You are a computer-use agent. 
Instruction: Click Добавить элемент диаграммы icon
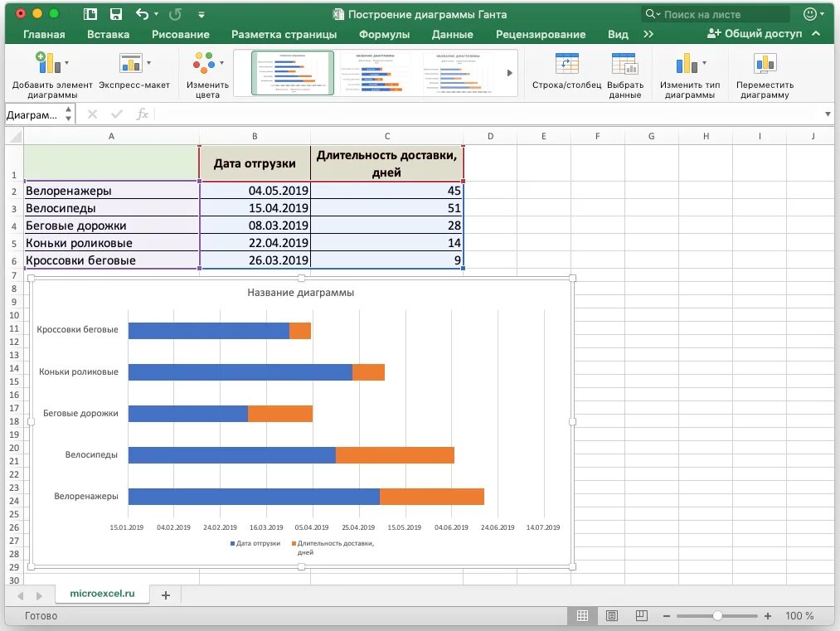click(x=48, y=63)
